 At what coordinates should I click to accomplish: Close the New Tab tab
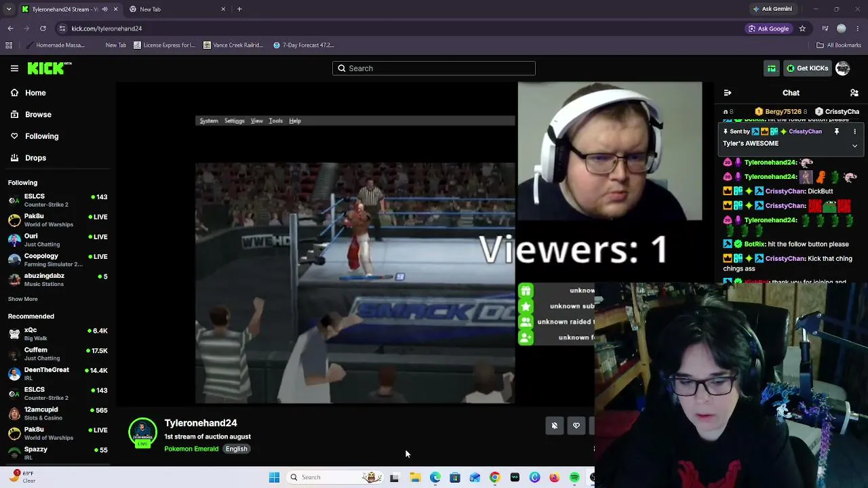(223, 9)
